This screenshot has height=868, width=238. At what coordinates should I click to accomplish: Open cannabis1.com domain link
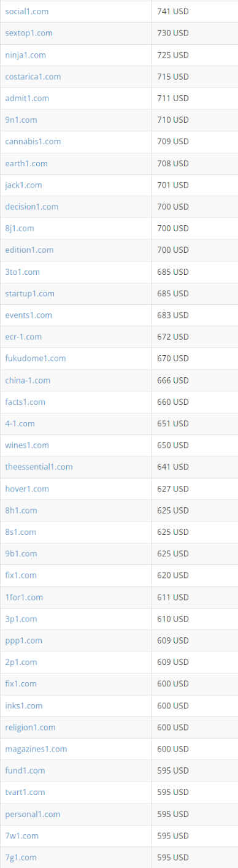33,142
